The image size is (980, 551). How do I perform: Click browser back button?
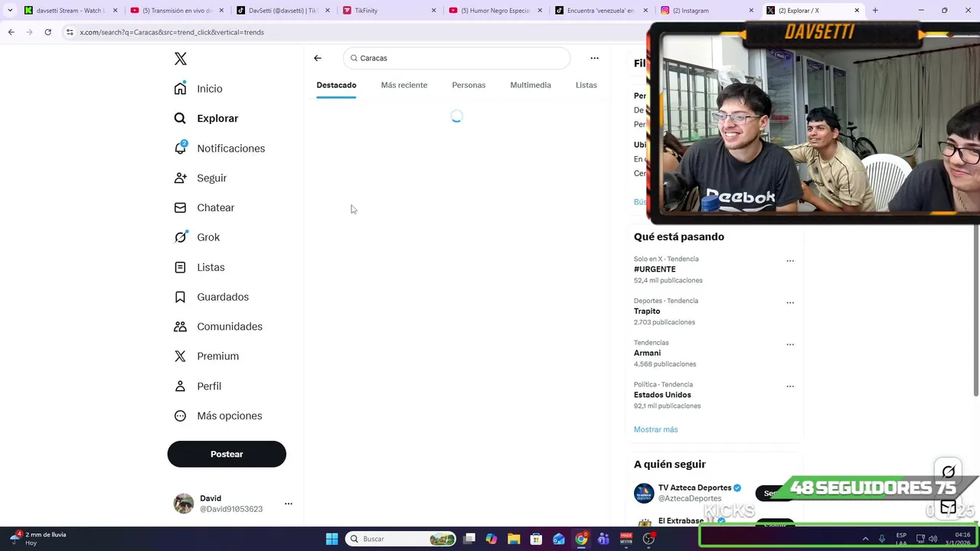click(x=11, y=32)
